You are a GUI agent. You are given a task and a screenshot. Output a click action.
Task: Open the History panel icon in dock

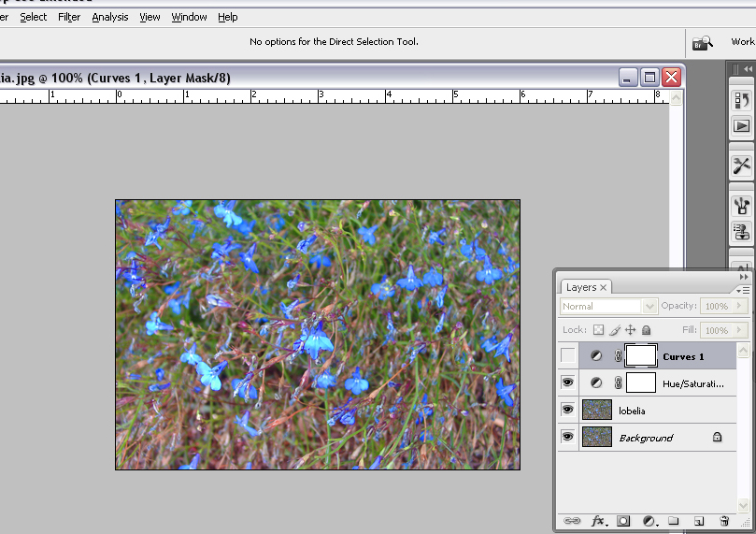[x=742, y=100]
